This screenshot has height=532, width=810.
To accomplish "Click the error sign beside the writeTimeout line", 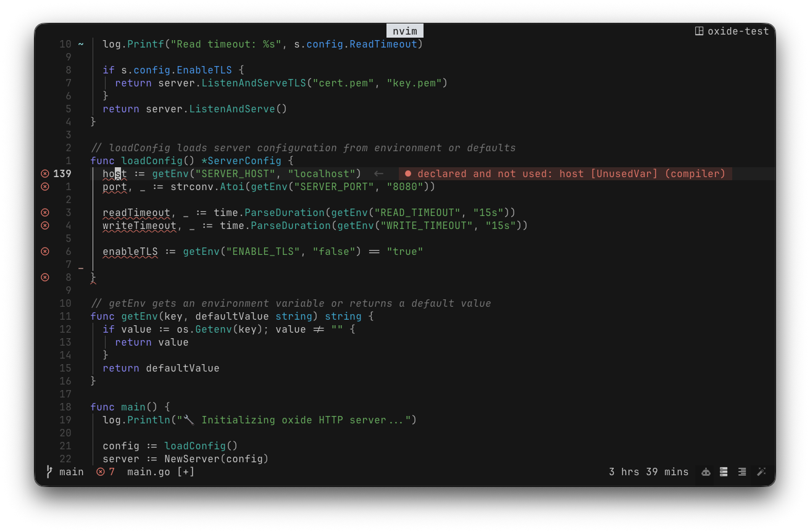I will (x=45, y=225).
